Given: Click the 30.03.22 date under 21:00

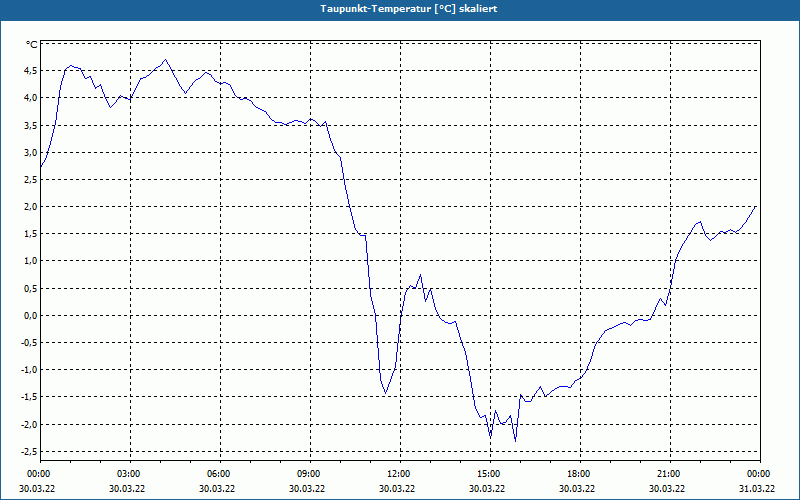Looking at the screenshot, I should (x=667, y=488).
